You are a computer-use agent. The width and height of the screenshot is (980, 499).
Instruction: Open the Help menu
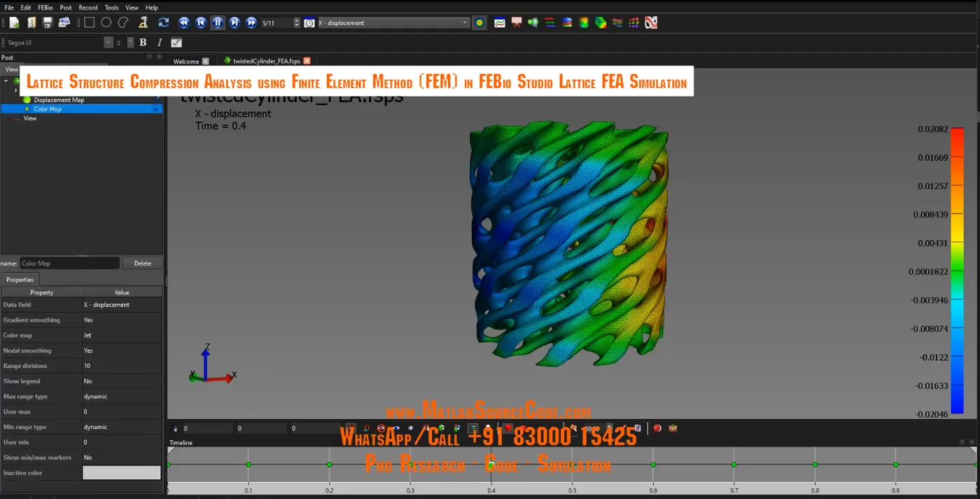[x=152, y=8]
